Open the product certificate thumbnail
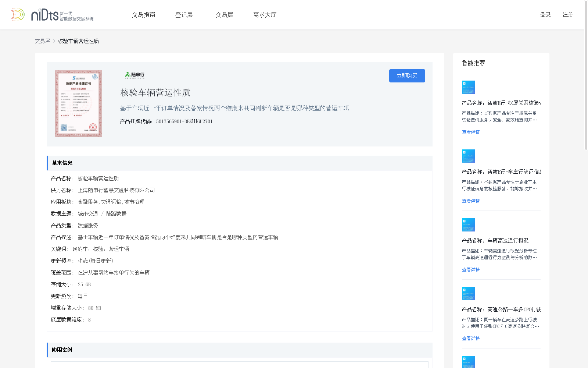 (x=79, y=104)
